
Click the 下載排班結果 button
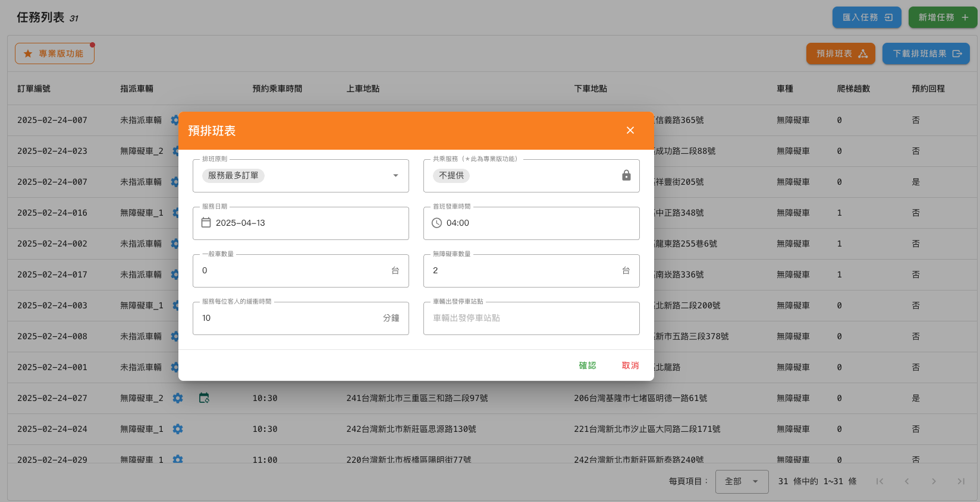[x=926, y=53]
